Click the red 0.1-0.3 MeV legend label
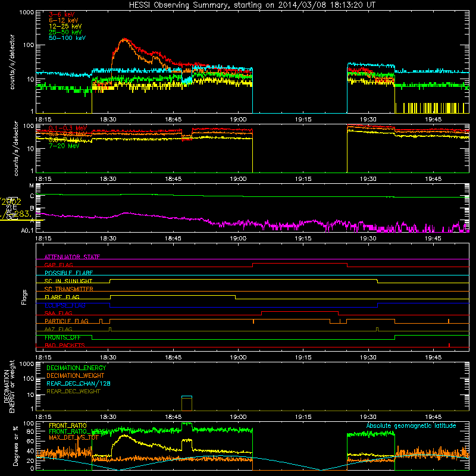This screenshot has height=476, width=476. pyautogui.click(x=68, y=128)
